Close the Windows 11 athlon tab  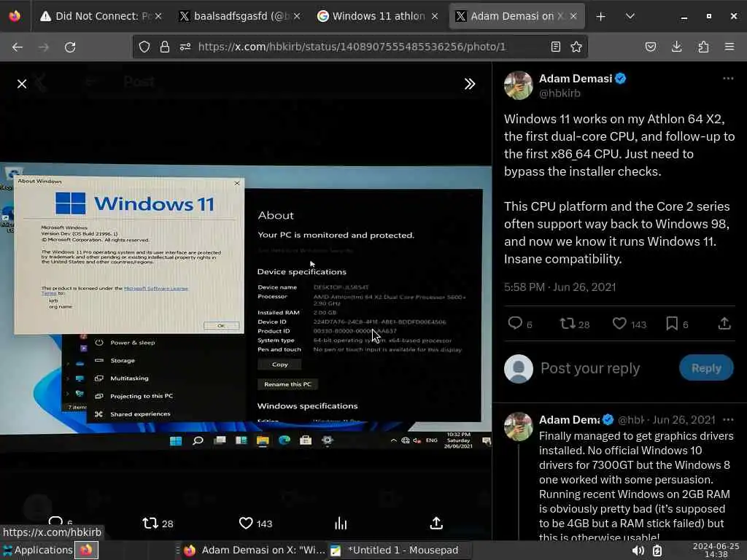tap(435, 16)
